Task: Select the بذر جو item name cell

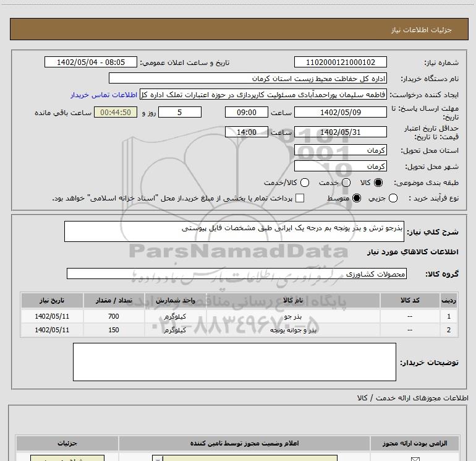Action: click(293, 316)
